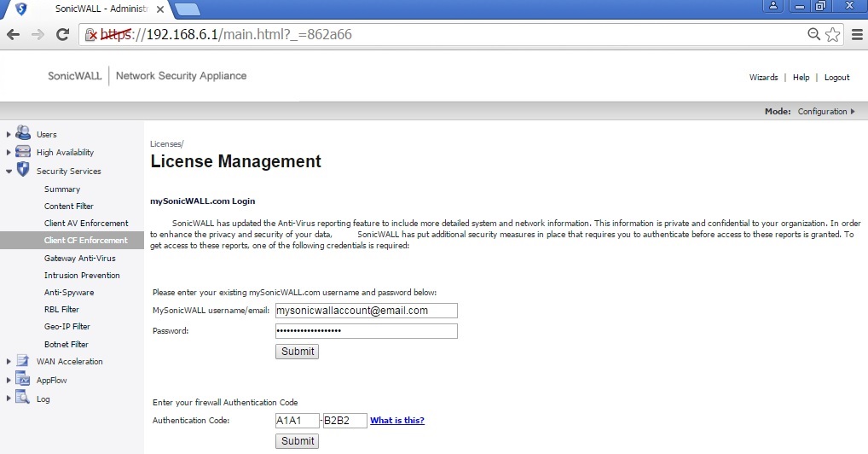Screen dimensions: 868x454
Task: Expand the WAN Acceleration section
Action: click(x=9, y=362)
